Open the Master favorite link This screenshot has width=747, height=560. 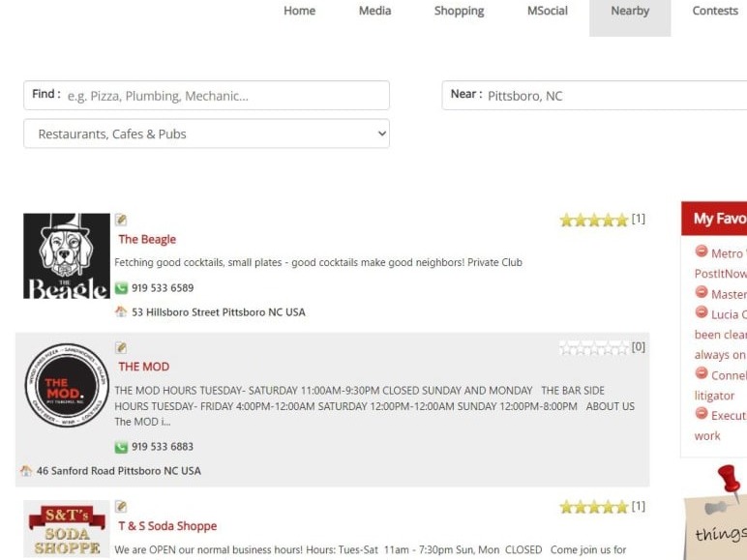729,295
